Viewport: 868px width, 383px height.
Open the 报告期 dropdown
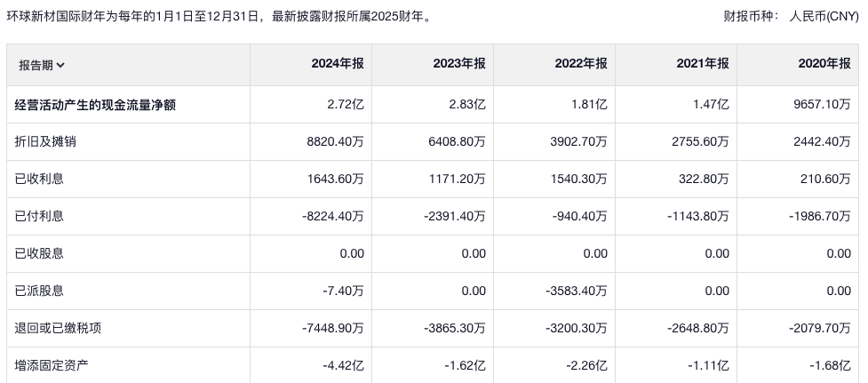click(x=42, y=65)
